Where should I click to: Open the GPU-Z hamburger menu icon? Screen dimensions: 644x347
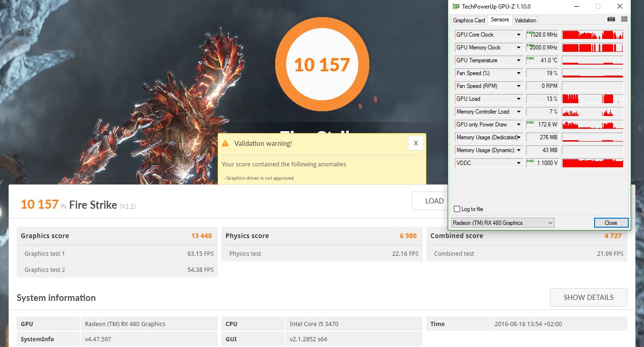(x=624, y=19)
